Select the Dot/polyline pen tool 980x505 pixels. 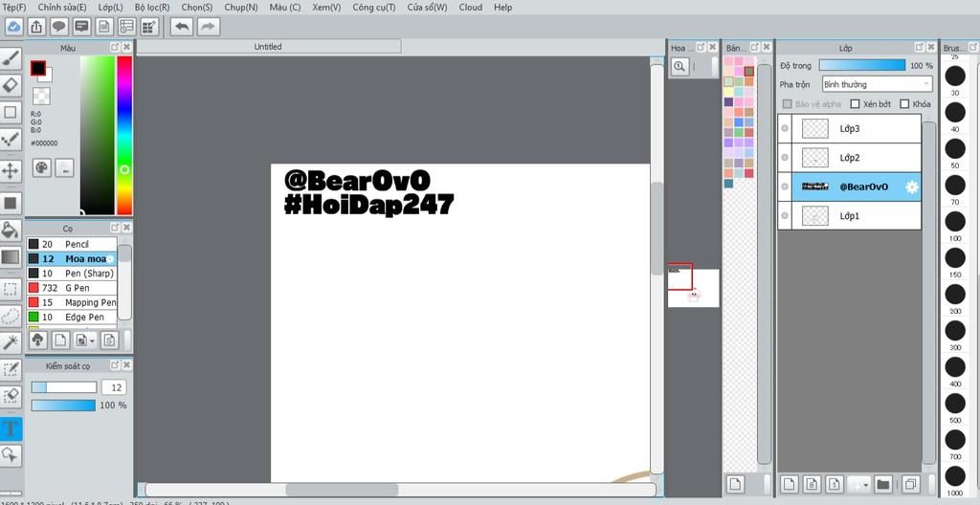(11, 140)
